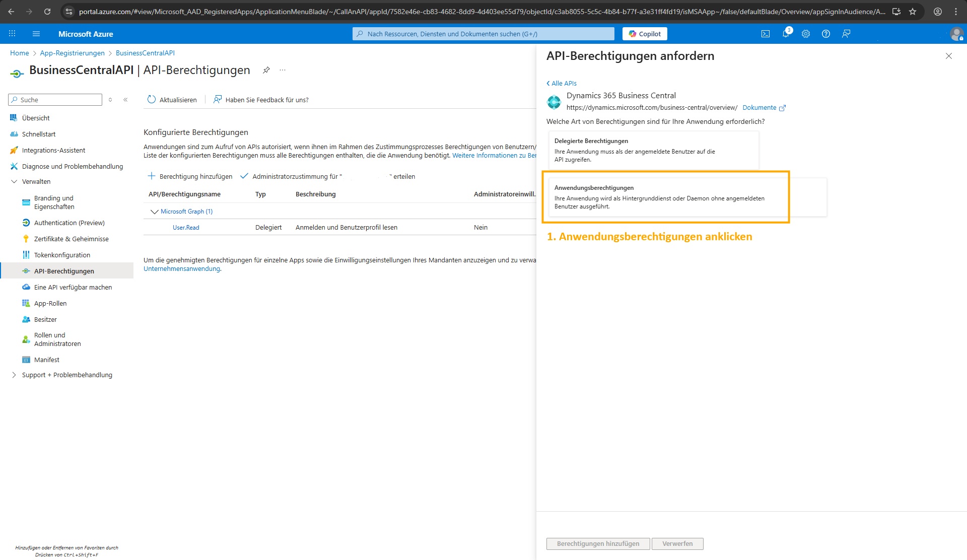This screenshot has height=560, width=967.
Task: Reload the browser page
Action: pos(47,12)
